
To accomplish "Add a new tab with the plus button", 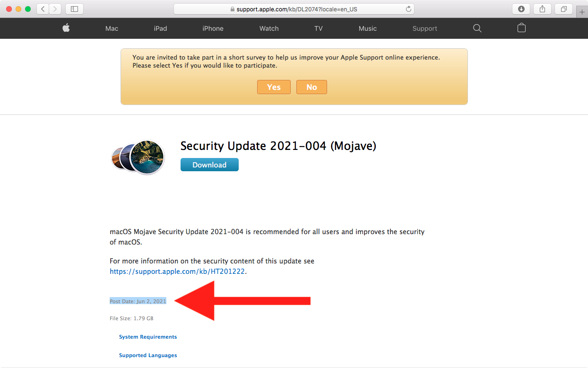I will (582, 12).
